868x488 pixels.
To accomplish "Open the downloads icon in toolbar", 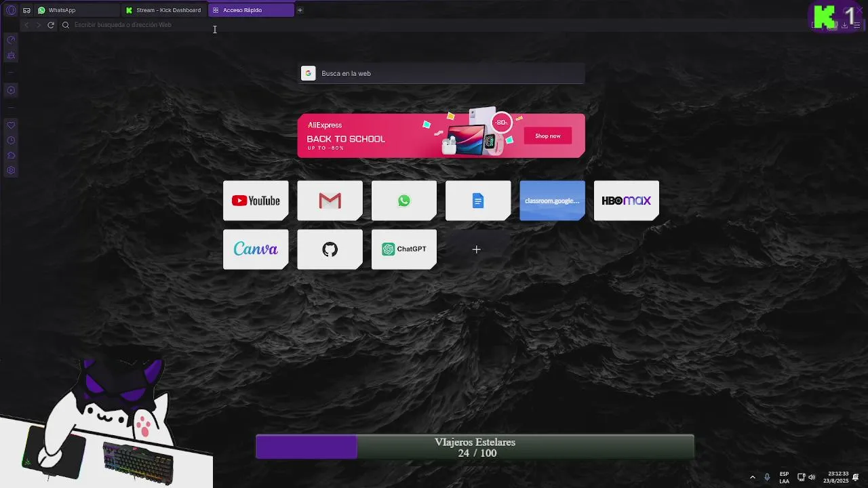I will (x=844, y=25).
